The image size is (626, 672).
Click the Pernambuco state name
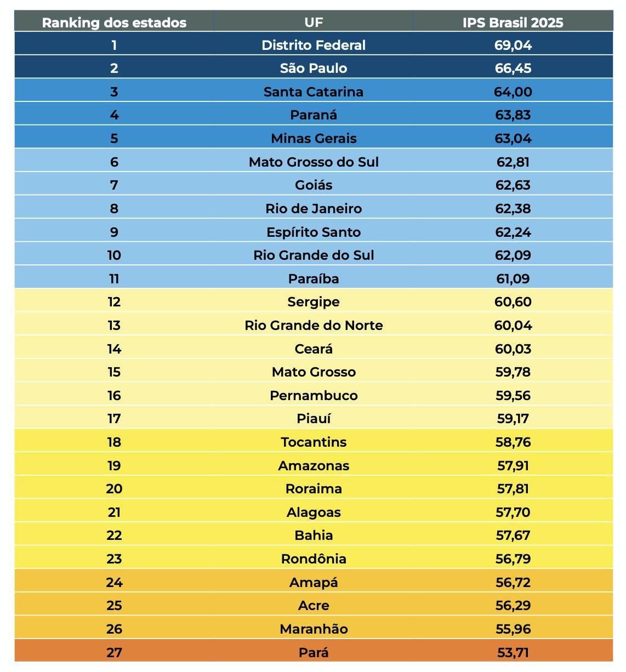314,395
